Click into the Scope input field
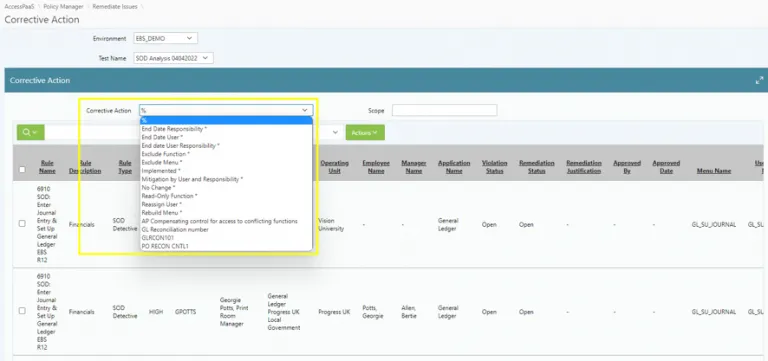 [x=444, y=110]
